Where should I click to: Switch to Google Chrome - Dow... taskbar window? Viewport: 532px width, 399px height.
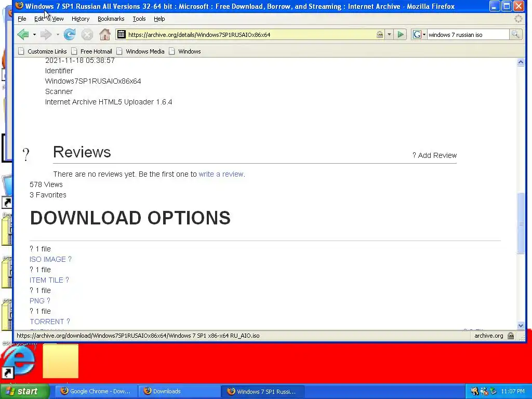point(96,391)
